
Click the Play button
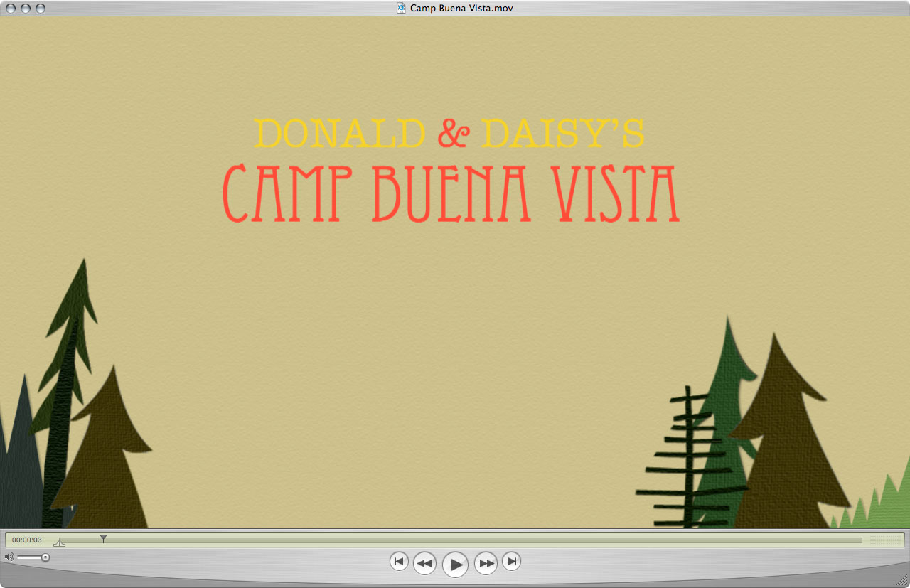click(x=455, y=565)
